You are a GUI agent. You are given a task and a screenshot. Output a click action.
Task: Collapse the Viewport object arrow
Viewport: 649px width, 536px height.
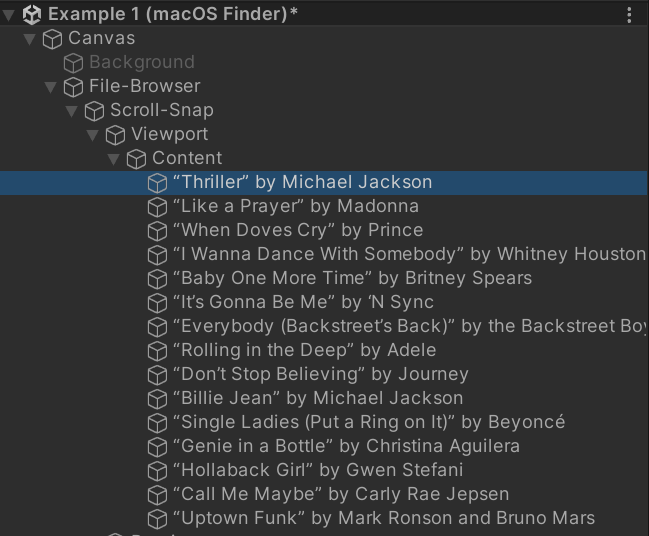(92, 135)
